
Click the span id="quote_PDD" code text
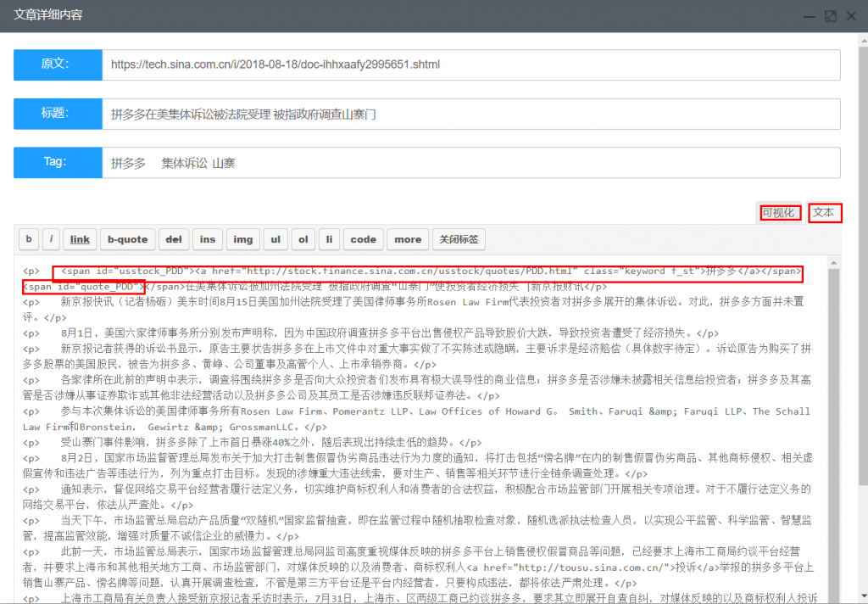pos(84,287)
